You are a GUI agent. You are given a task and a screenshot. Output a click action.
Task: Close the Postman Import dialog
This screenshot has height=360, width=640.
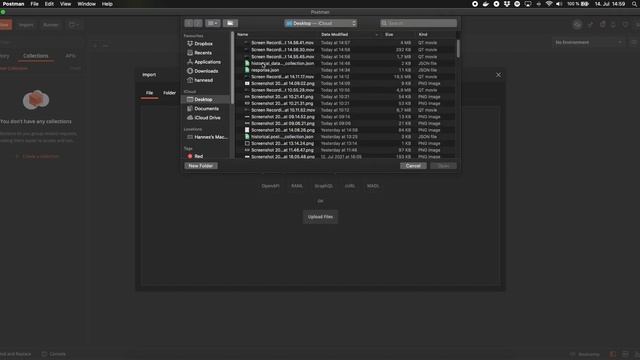coord(498,75)
